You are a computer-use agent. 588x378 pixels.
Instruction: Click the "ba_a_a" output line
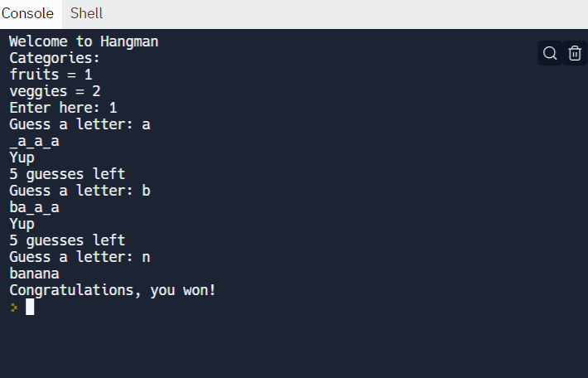[34, 207]
